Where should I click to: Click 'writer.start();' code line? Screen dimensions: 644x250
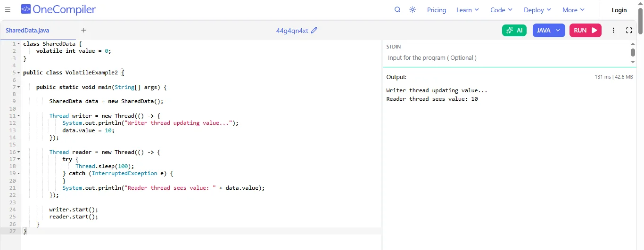(x=74, y=210)
